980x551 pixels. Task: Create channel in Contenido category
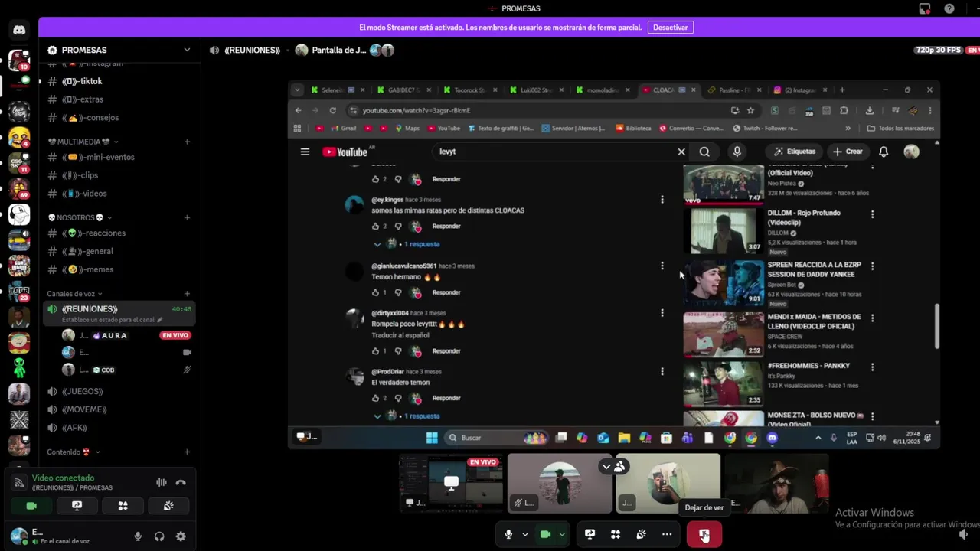(x=187, y=452)
